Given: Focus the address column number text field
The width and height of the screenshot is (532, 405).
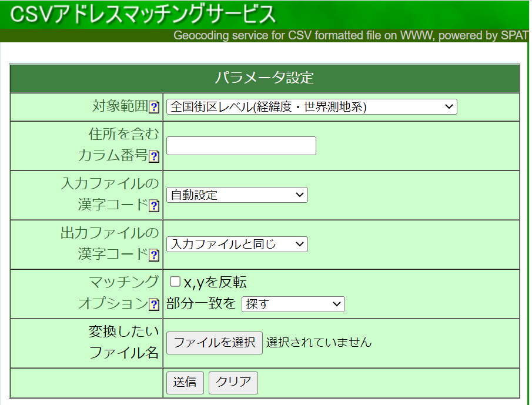Looking at the screenshot, I should [241, 146].
